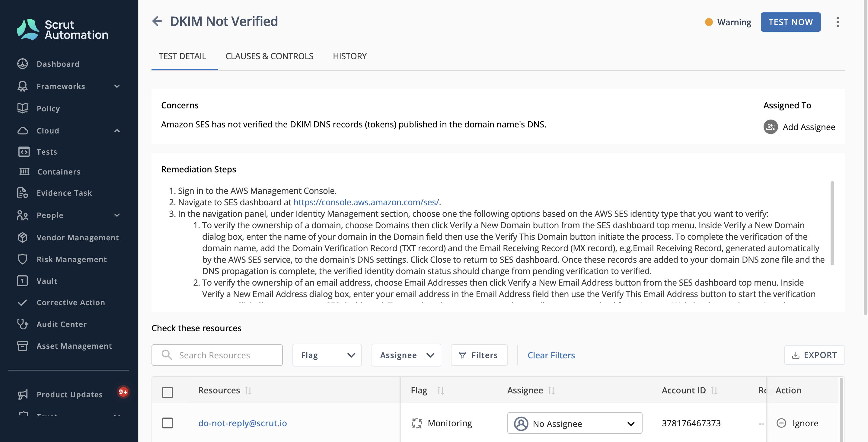Click the Evidence Task document icon
Viewport: 868px width, 442px height.
tap(23, 193)
